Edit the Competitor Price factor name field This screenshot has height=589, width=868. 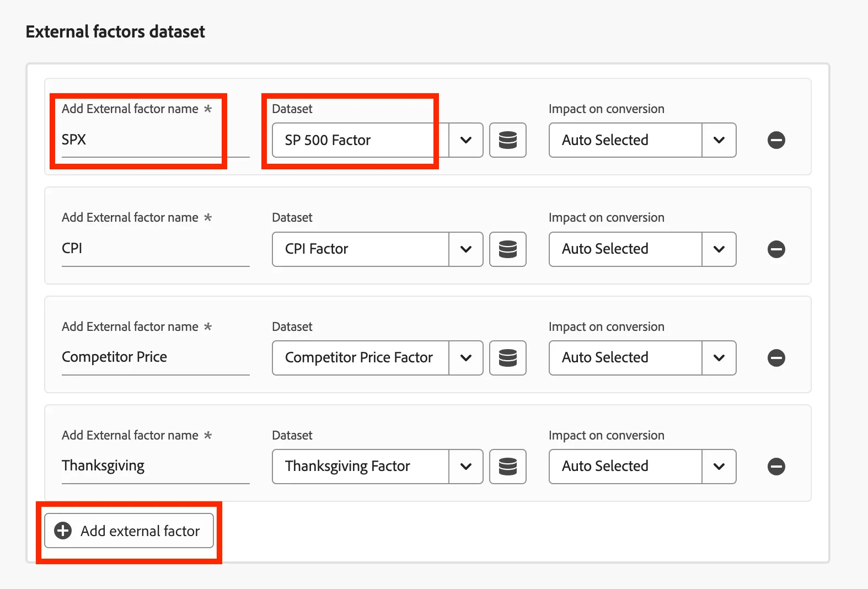click(156, 357)
